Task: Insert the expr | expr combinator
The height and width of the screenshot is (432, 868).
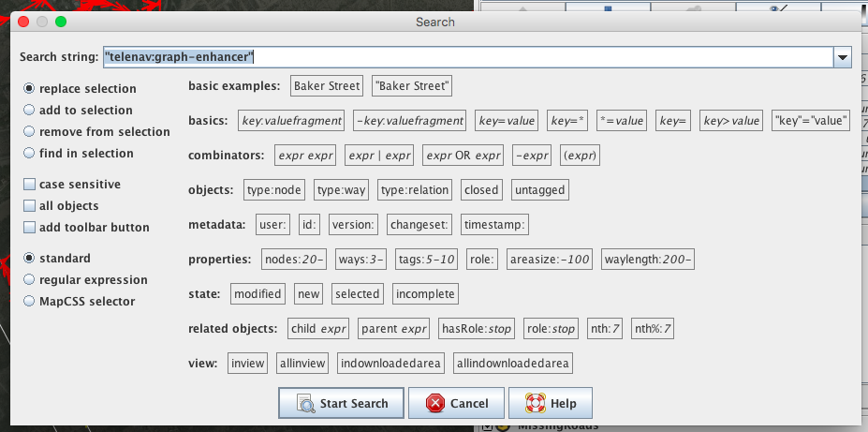Action: pos(379,156)
